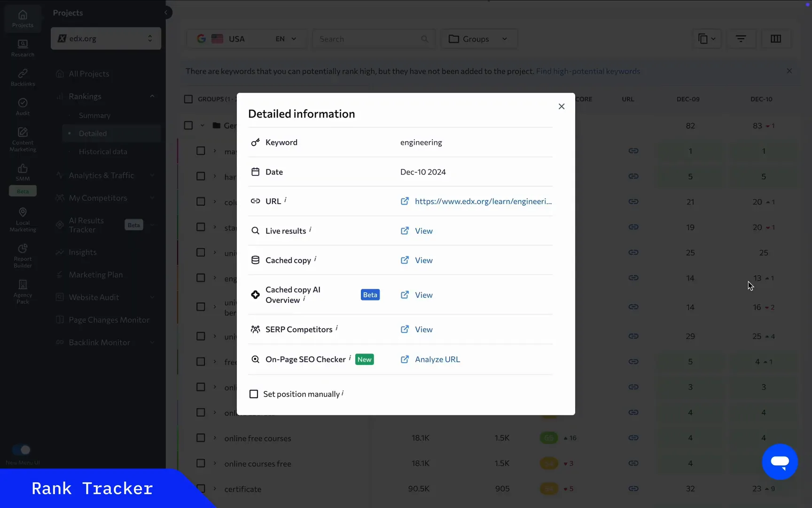Open the Audit tool in sidebar
This screenshot has height=508, width=812.
(x=23, y=105)
